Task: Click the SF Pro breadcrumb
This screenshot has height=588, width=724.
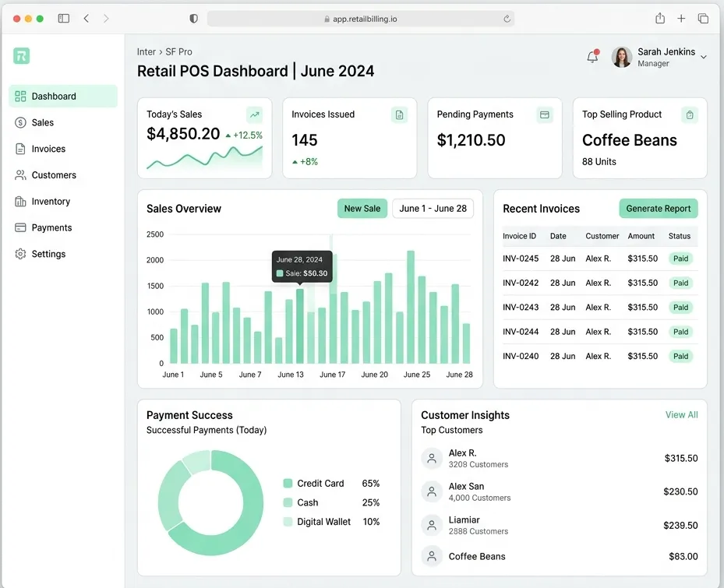Action: tap(178, 51)
